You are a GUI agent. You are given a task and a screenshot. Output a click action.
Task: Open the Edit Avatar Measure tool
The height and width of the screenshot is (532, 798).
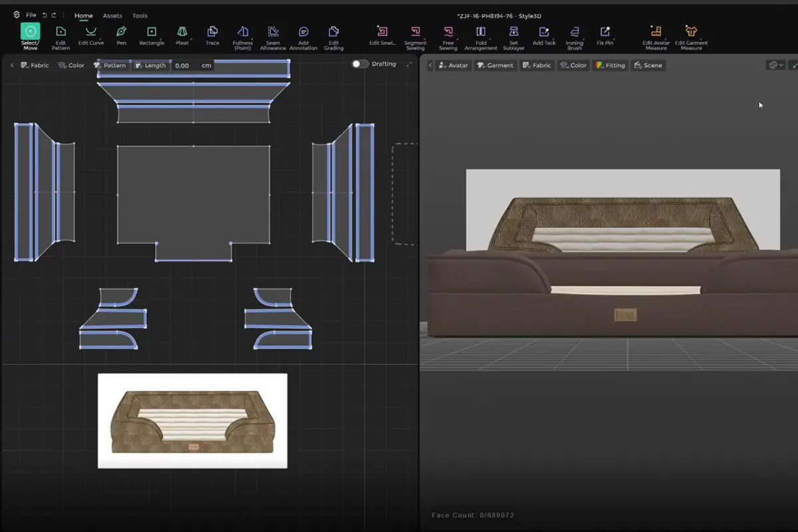coord(656,37)
